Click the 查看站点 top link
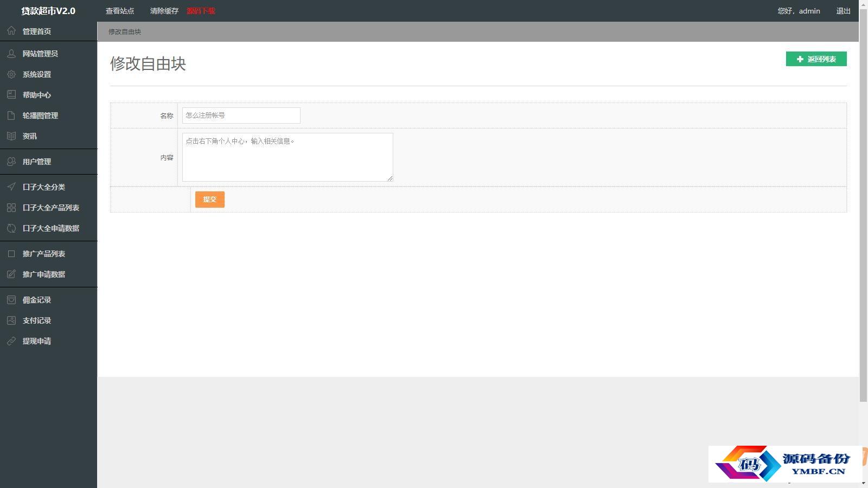The height and width of the screenshot is (488, 868). point(120,11)
